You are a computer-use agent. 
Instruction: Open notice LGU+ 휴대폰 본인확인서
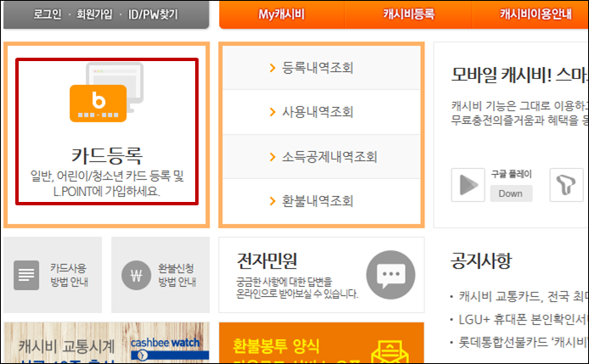[x=524, y=320]
